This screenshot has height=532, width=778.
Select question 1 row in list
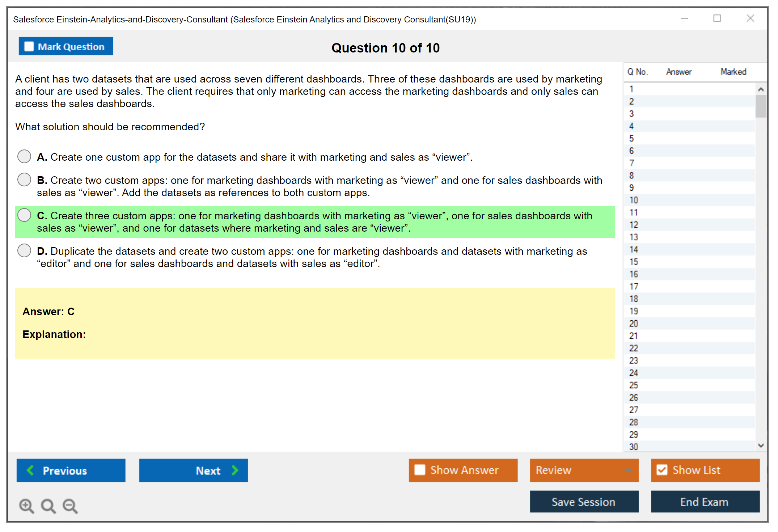pos(631,89)
